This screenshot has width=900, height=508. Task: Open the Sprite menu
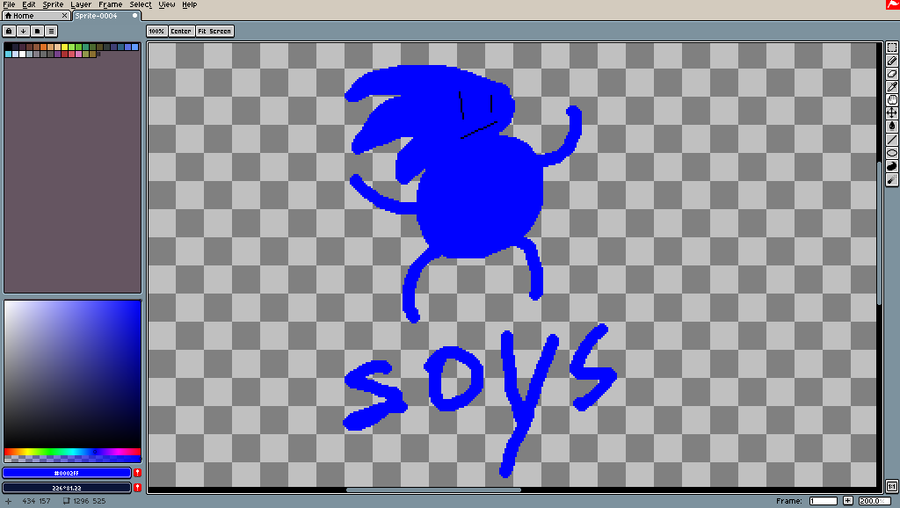click(x=53, y=5)
